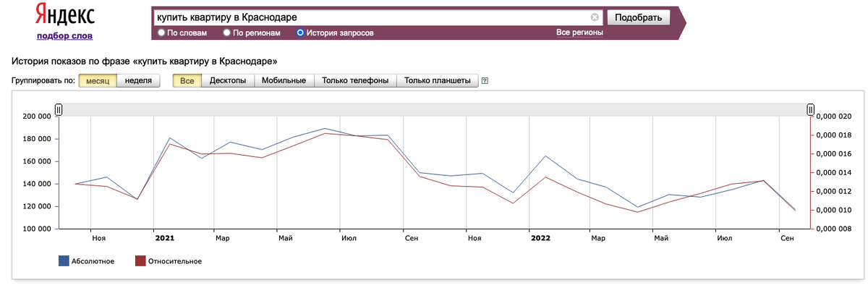Click the right range slider handle

coord(811,109)
